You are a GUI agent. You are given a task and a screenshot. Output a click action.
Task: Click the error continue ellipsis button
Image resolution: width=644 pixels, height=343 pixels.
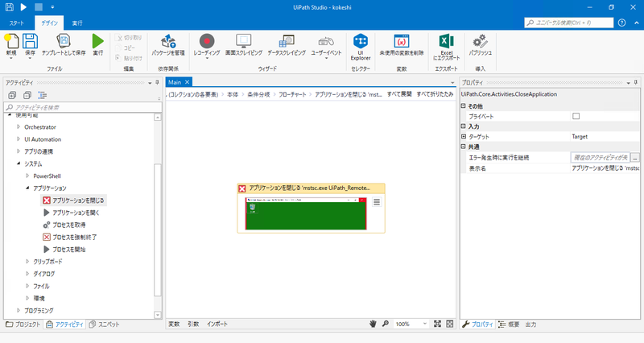pyautogui.click(x=635, y=157)
